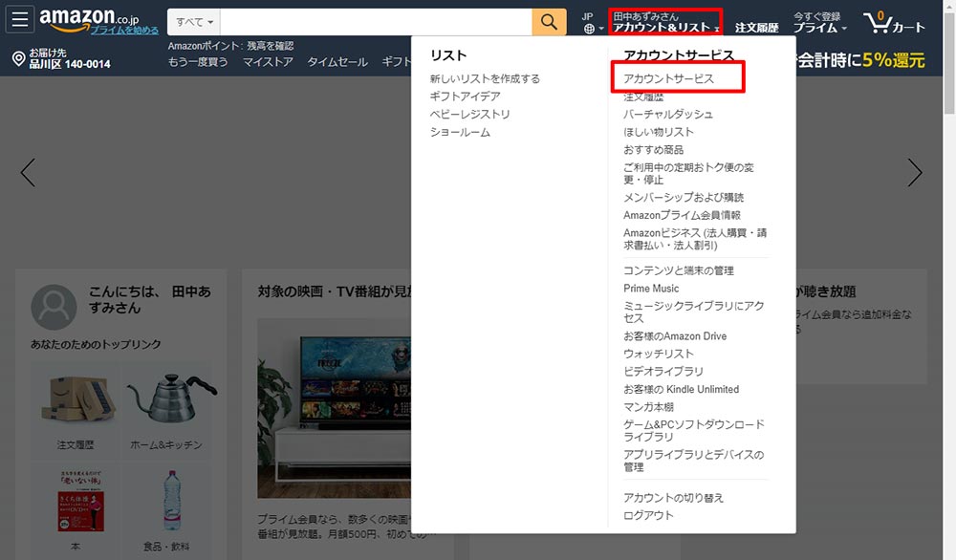Select アカウントの切り替え menu item

click(x=673, y=498)
